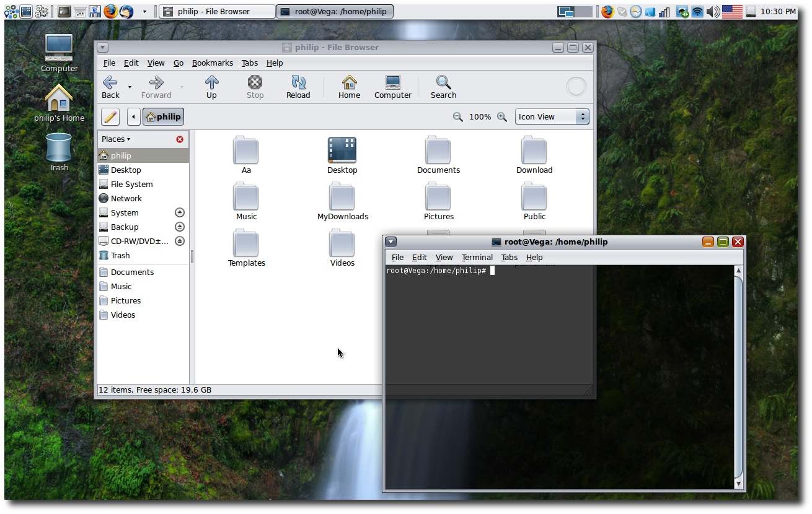Select the philip path bar button
812x514 pixels.
point(163,116)
